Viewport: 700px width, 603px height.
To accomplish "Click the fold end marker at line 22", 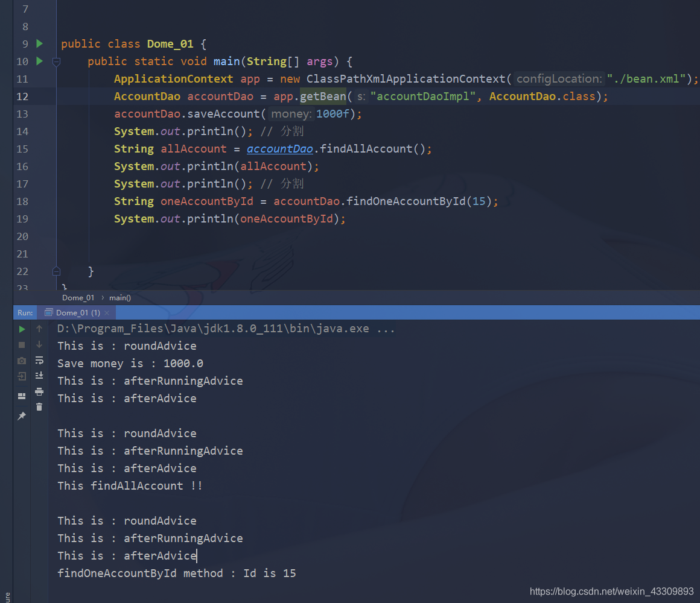I will [56, 271].
